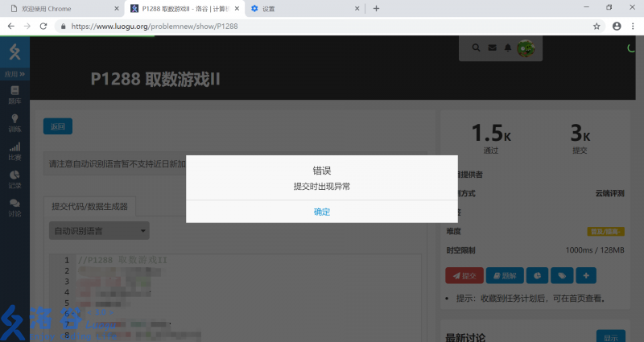Open 训练 training section in sidebar
This screenshot has width=644, height=342.
click(x=14, y=122)
